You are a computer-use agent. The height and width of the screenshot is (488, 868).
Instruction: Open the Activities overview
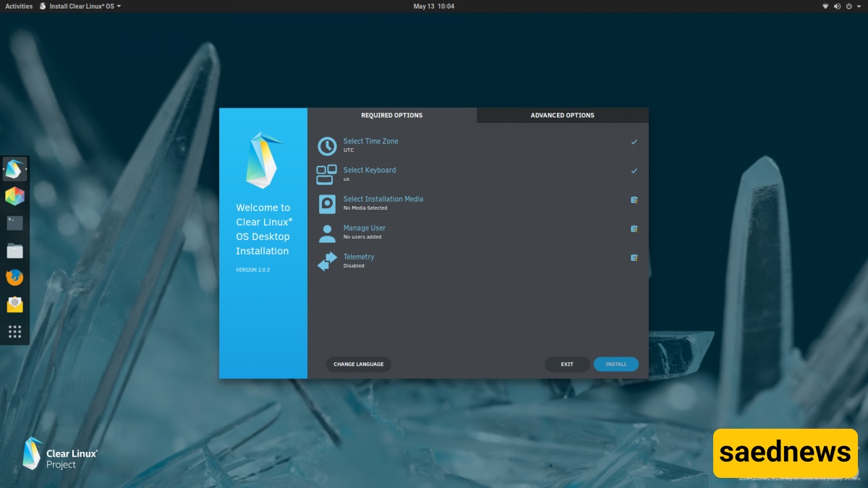(19, 6)
